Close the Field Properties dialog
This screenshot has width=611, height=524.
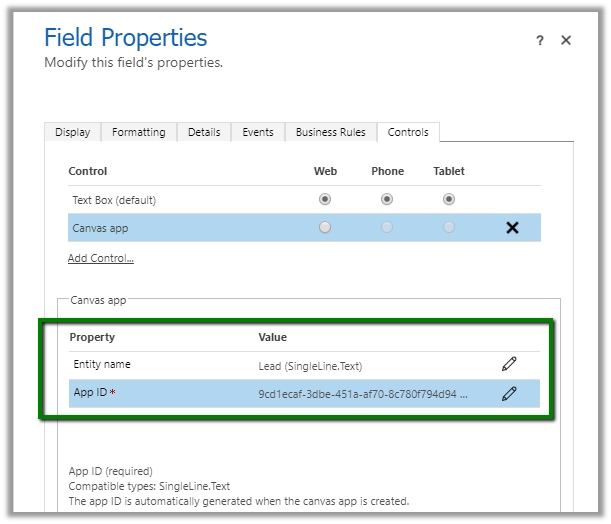click(x=566, y=41)
